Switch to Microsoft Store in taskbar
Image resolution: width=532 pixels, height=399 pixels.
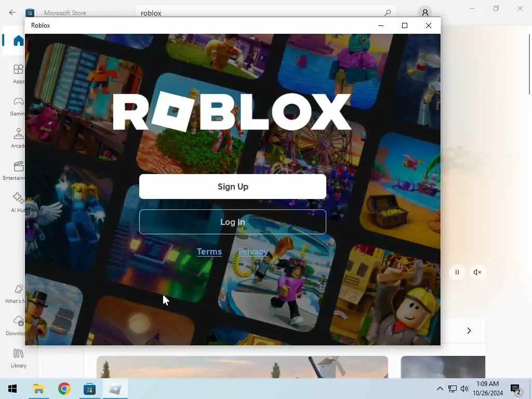[x=89, y=389]
